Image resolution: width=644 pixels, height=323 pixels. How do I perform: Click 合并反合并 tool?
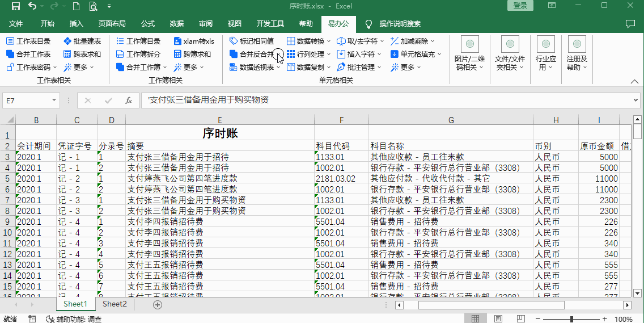click(252, 54)
